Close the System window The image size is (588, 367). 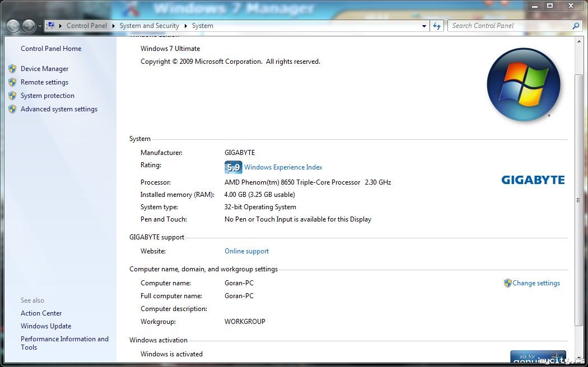point(571,6)
